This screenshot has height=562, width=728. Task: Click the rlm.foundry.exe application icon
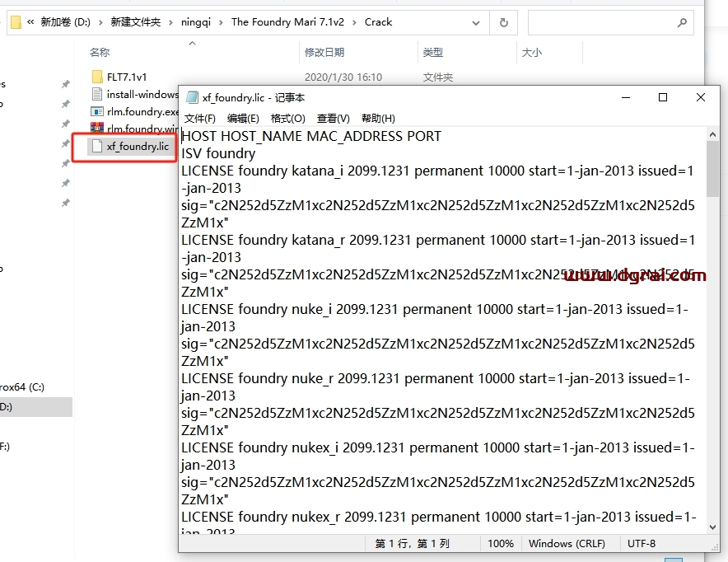pyautogui.click(x=97, y=111)
